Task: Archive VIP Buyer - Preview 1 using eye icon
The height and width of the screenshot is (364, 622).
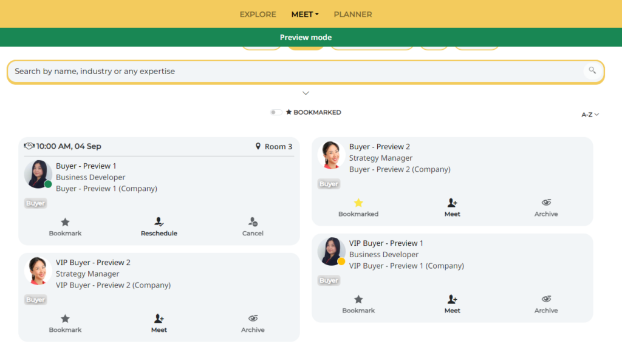Action: tap(546, 300)
